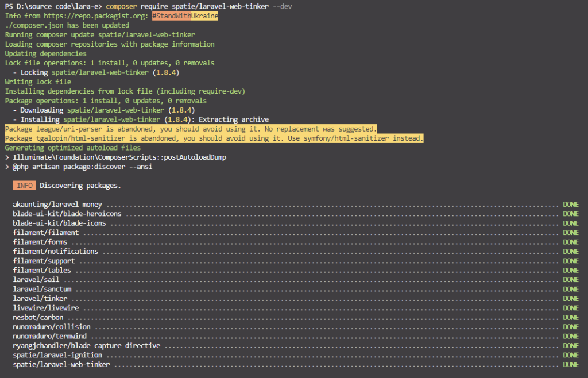588x378 pixels.
Task: Click the PS D:\source code\lara-e> prompt
Action: pos(53,6)
